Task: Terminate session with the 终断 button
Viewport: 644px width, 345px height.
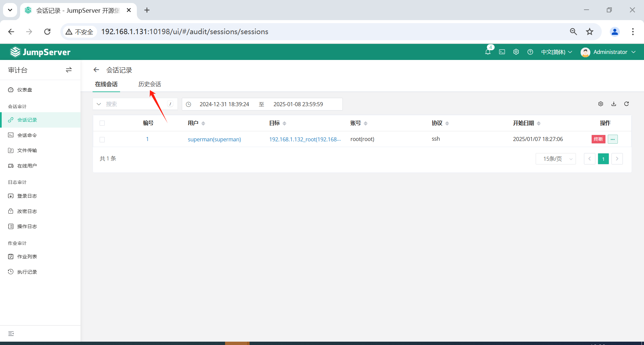Action: tap(598, 139)
